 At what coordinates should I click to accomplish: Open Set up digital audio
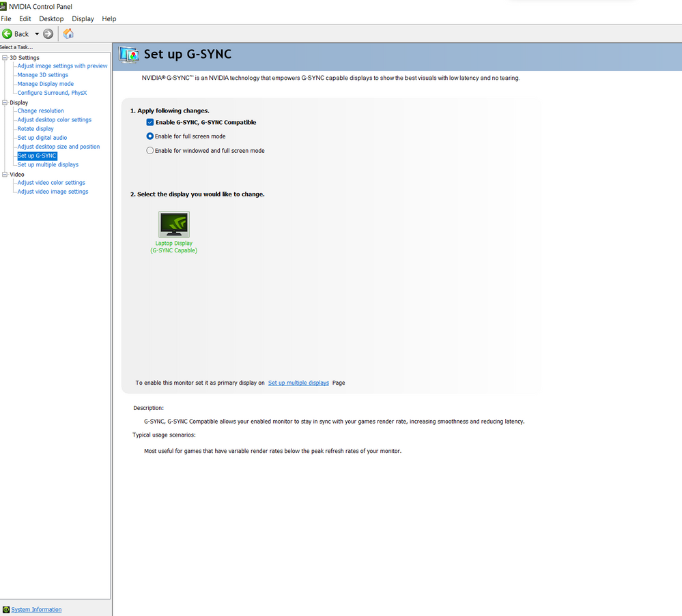click(42, 138)
